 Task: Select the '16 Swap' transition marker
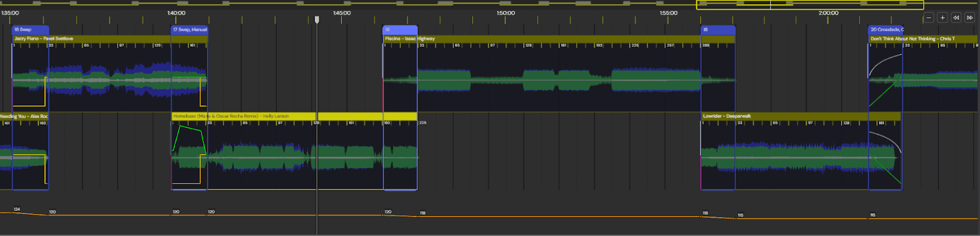click(30, 29)
